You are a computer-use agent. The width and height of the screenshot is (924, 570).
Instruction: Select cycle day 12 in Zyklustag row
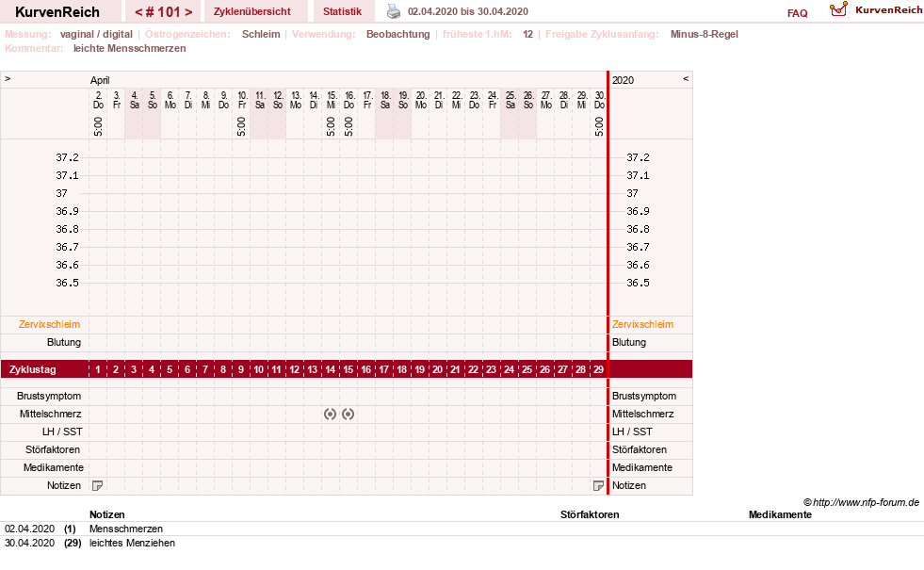pos(295,369)
